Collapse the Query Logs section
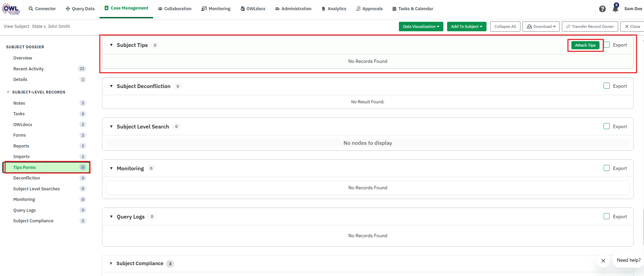Viewport: 644px width, 276px height. (x=111, y=217)
